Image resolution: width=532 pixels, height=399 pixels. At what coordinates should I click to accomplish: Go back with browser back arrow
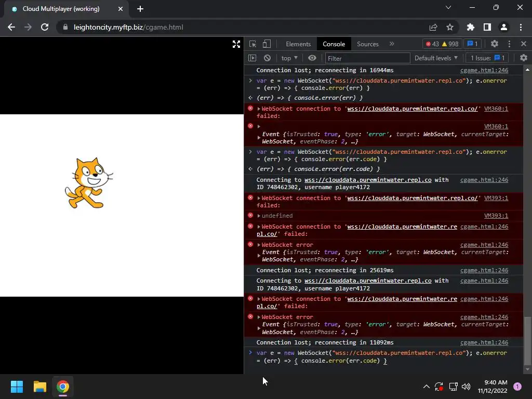pos(11,27)
